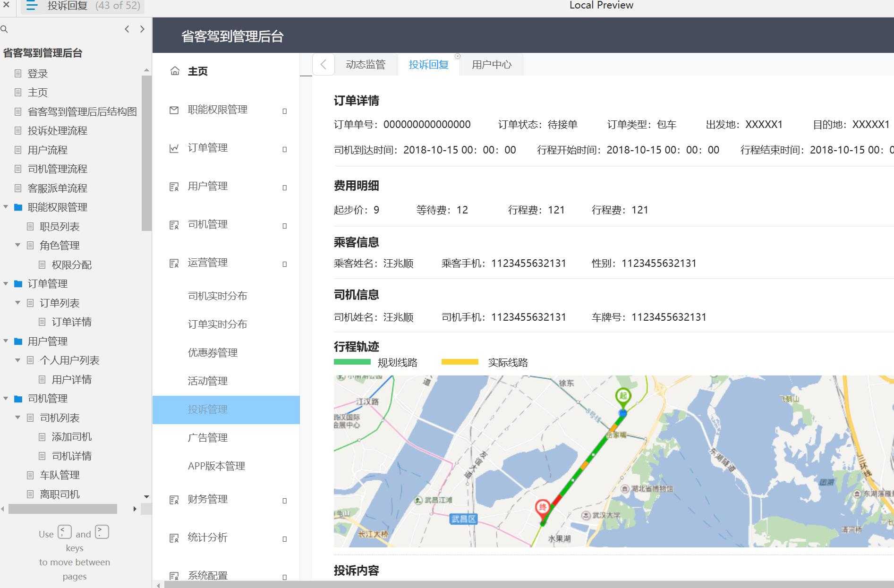Open the 用户中心 tab
The height and width of the screenshot is (588, 894).
491,64
